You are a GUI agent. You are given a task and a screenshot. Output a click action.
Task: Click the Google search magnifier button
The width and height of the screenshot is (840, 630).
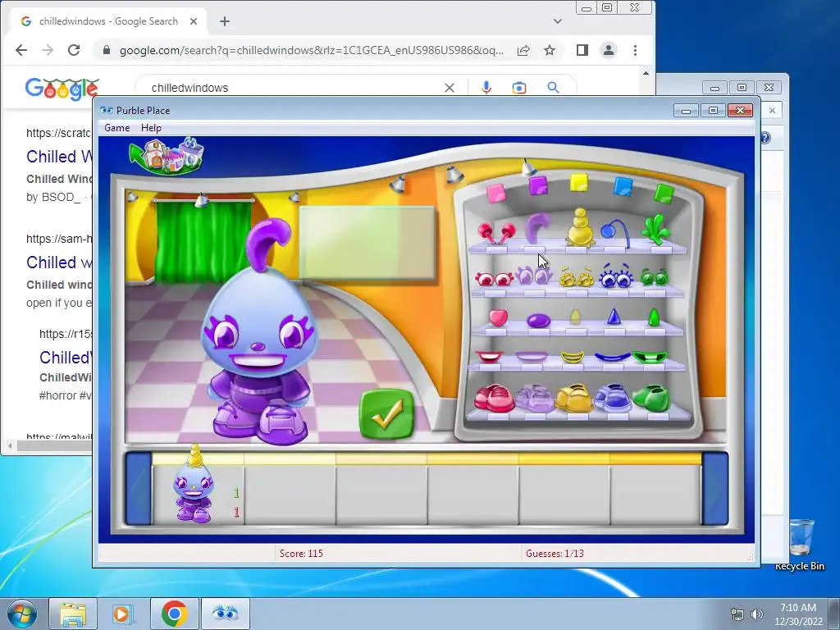click(x=554, y=88)
